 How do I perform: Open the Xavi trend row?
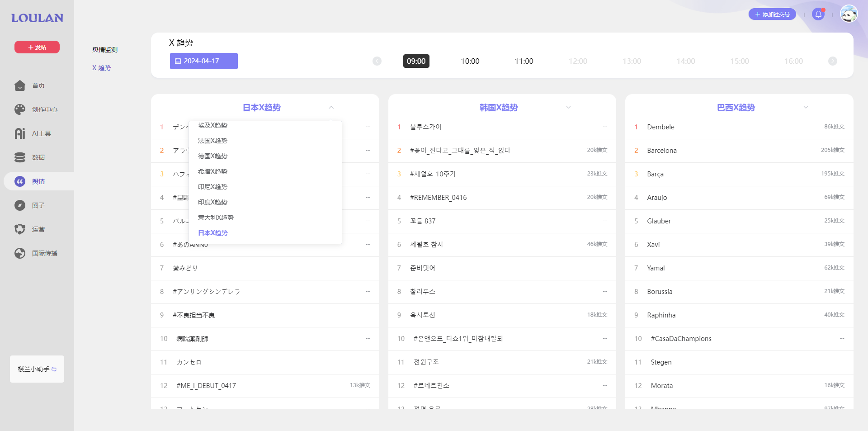739,245
